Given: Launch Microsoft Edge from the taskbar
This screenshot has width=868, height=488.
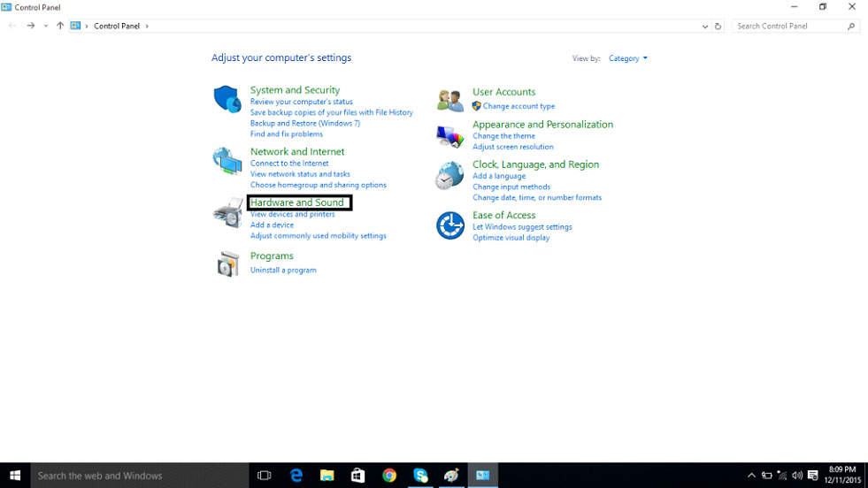Looking at the screenshot, I should tap(296, 476).
